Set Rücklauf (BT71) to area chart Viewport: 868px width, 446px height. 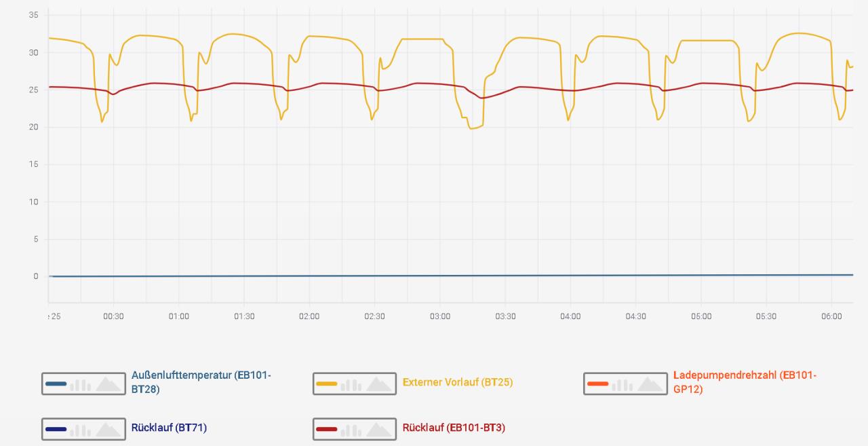click(x=108, y=430)
